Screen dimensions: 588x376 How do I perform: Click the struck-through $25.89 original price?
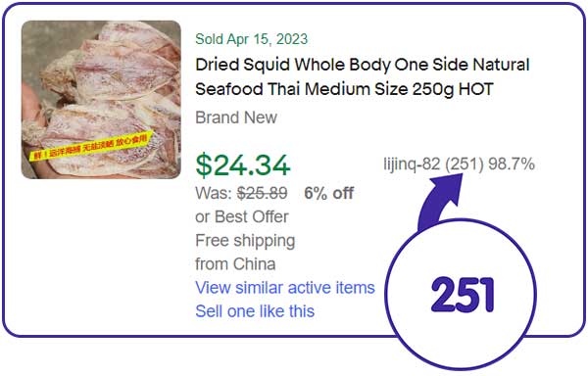click(x=263, y=193)
